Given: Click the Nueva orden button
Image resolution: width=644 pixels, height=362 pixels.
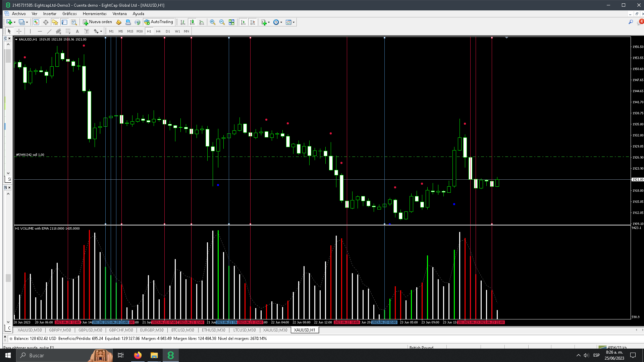Looking at the screenshot, I should (98, 22).
